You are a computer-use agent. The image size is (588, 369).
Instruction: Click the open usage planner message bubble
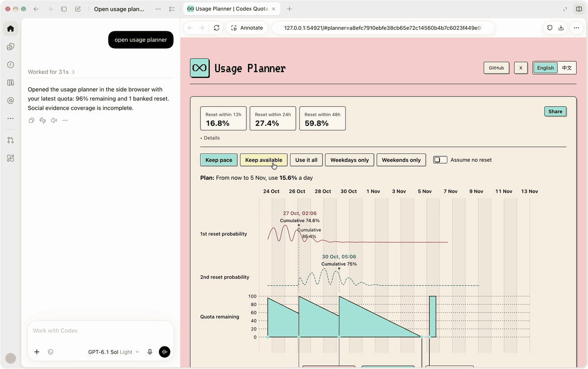tap(141, 40)
